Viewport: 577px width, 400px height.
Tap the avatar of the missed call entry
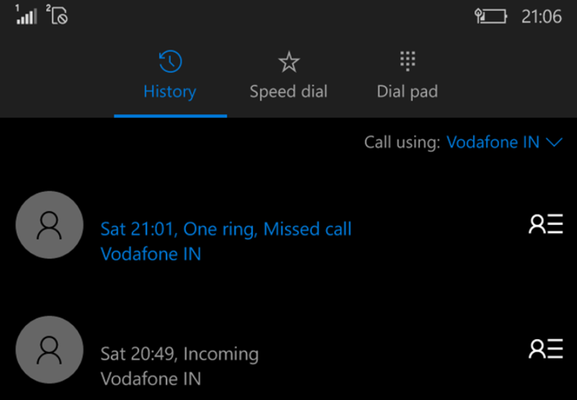tap(49, 225)
